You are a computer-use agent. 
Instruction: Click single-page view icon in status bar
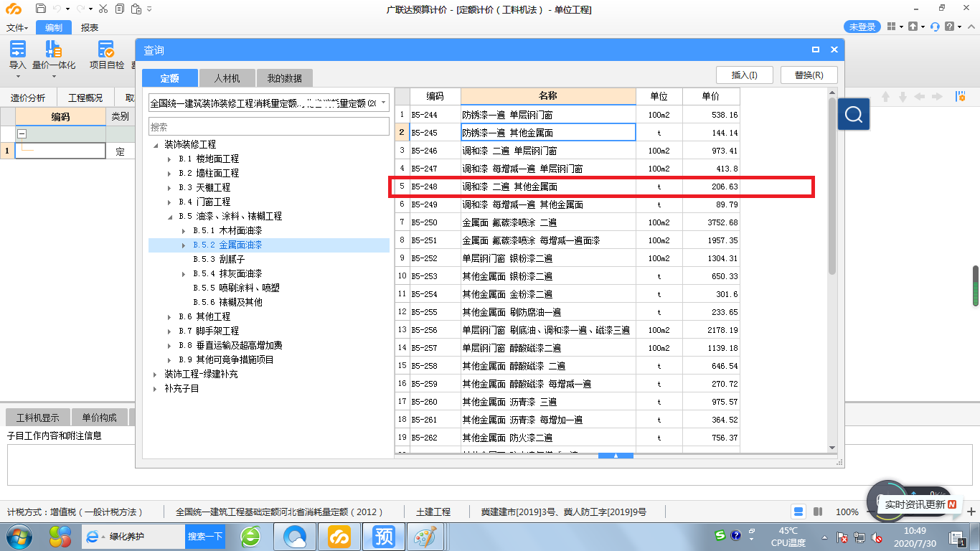coord(798,512)
